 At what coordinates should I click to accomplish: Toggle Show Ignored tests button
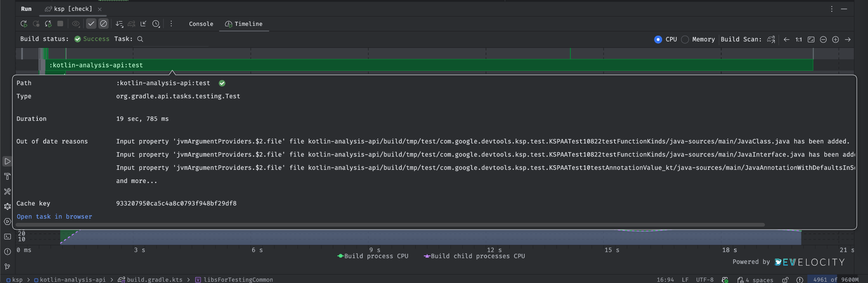(103, 24)
